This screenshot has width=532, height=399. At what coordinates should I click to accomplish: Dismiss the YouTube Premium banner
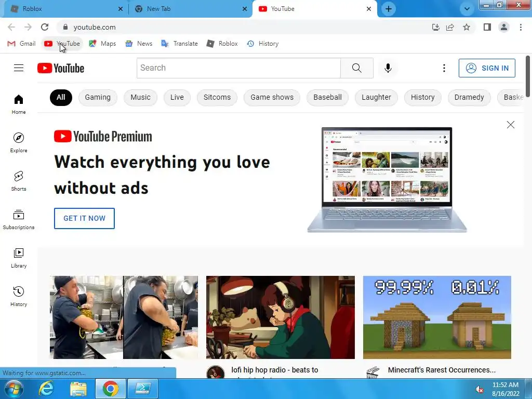[510, 125]
